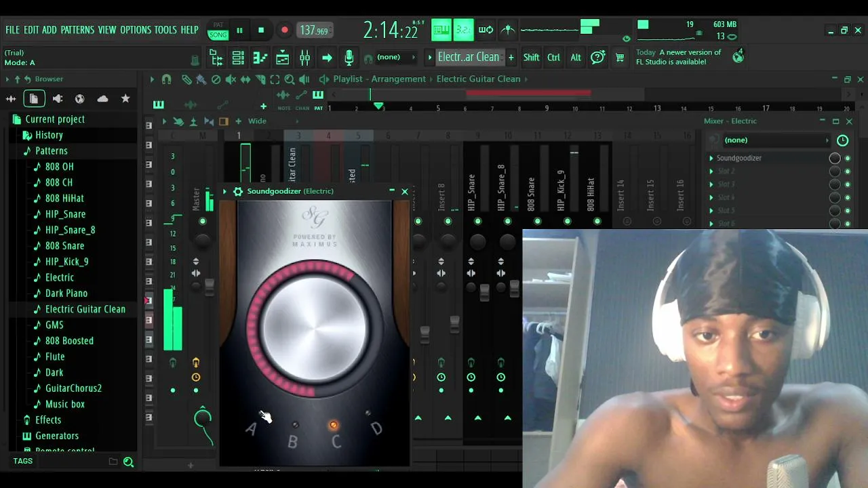The image size is (868, 488).
Task: Select the Dark Piano pattern
Action: [66, 293]
